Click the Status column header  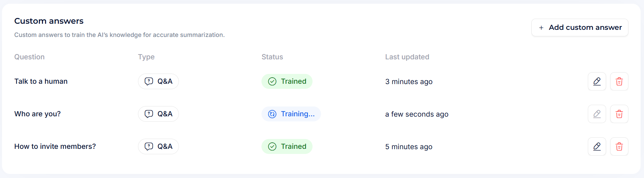272,57
